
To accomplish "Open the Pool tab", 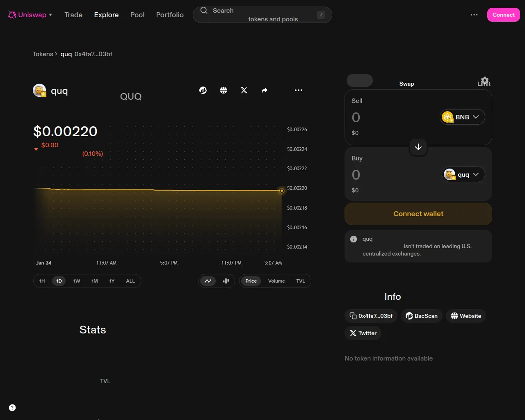I will [137, 15].
